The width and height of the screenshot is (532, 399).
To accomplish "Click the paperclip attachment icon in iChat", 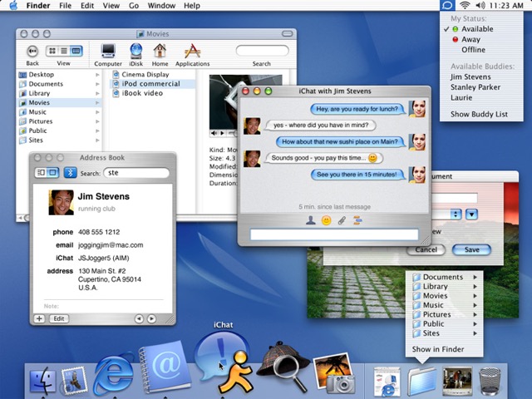I will pos(342,220).
